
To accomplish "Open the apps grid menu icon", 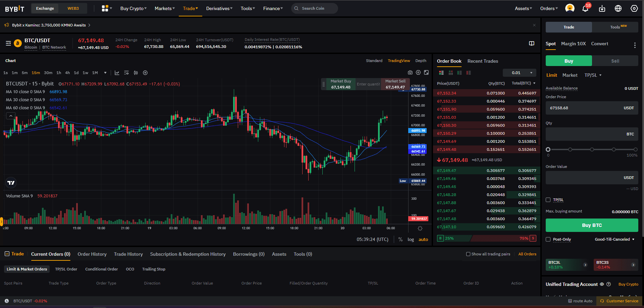I will click(105, 8).
